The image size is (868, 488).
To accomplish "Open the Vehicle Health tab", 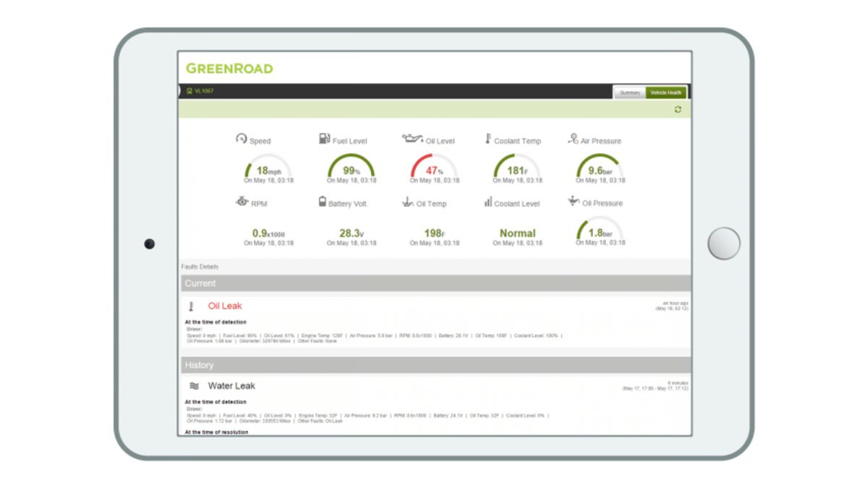I will pyautogui.click(x=665, y=93).
